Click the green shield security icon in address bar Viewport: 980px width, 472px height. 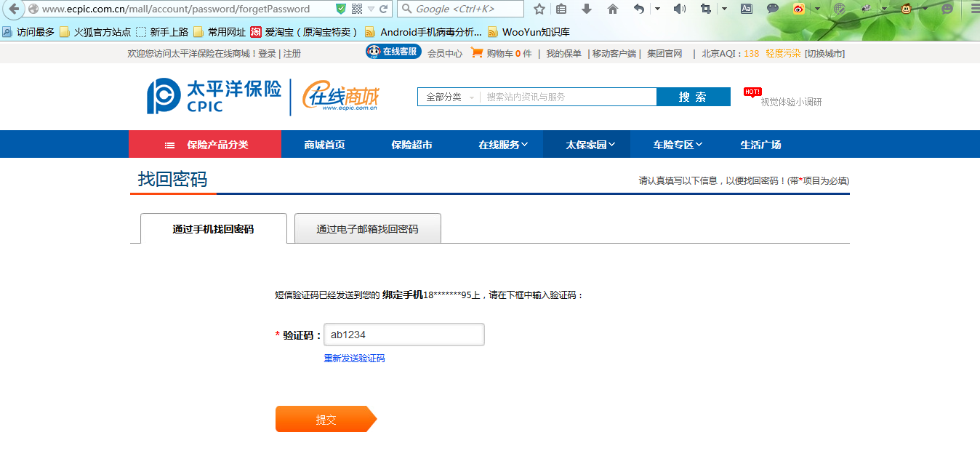341,9
